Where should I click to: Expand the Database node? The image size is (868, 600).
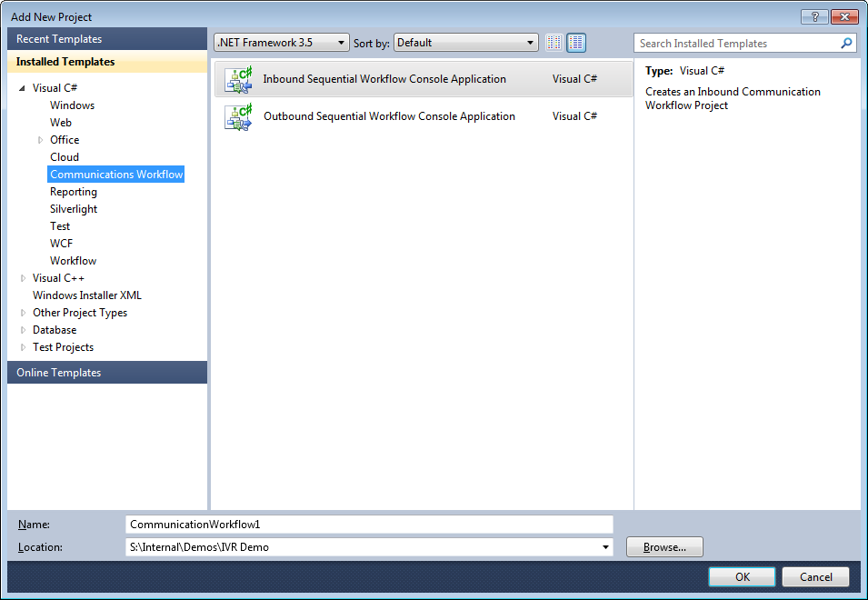click(x=22, y=329)
